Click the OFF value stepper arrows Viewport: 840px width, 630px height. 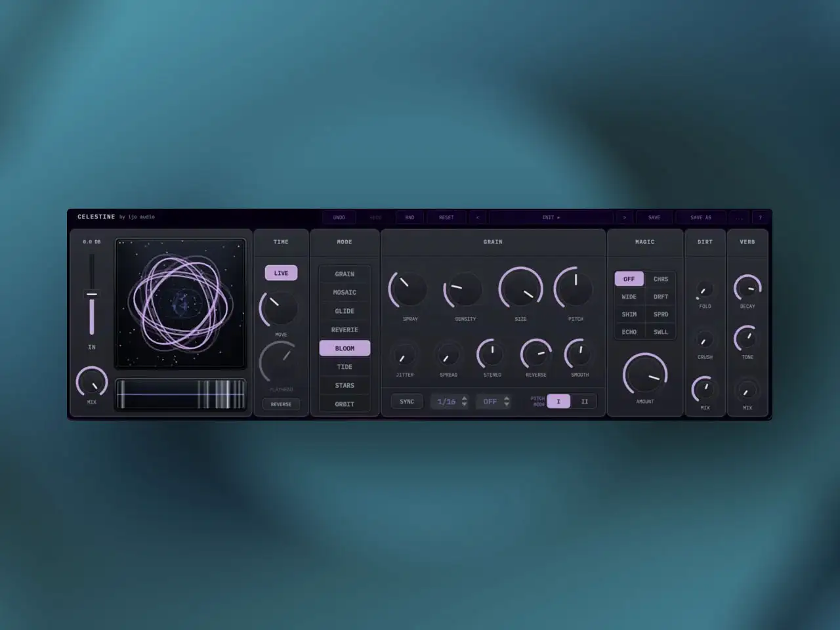(506, 402)
